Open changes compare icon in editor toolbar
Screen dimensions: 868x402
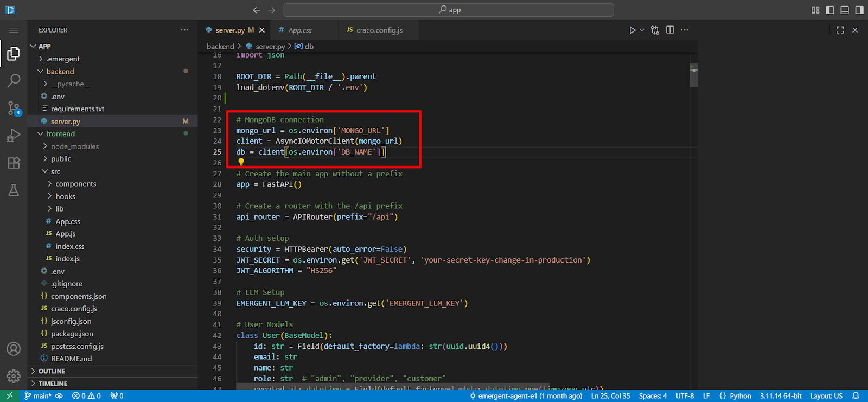tap(655, 30)
